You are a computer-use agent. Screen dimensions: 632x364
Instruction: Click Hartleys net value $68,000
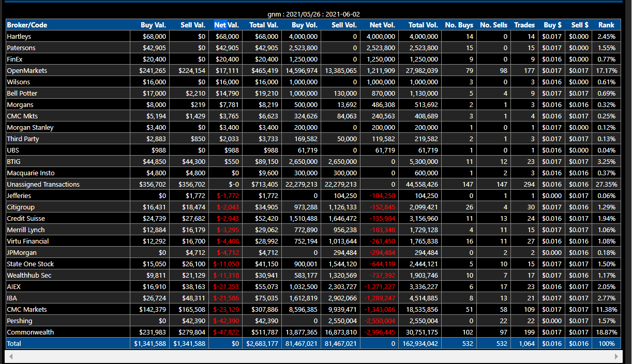coord(228,36)
